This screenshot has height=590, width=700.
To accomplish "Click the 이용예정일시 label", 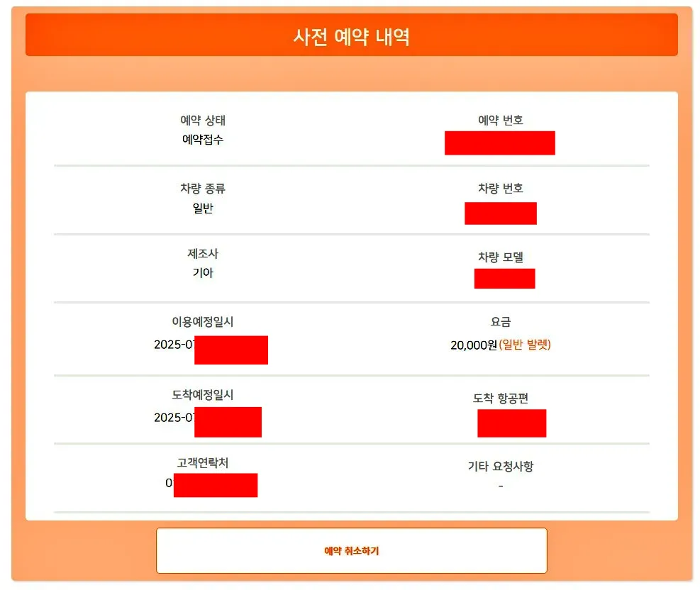I will coord(204,321).
